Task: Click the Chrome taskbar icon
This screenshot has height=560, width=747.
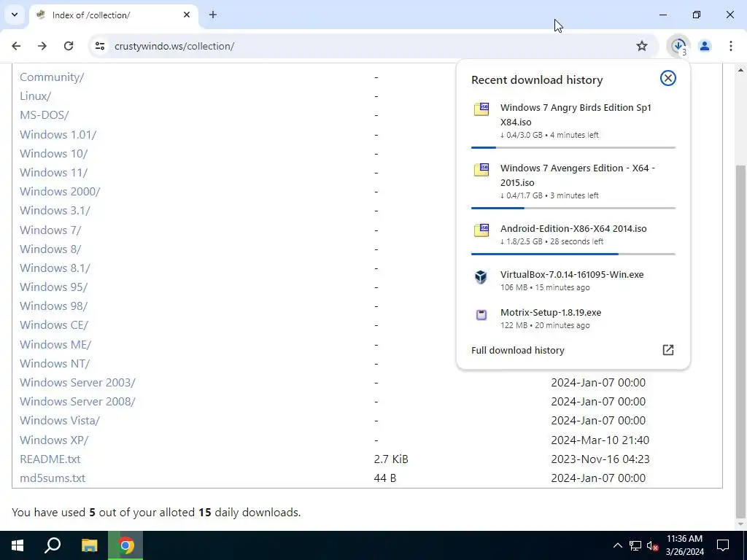Action: click(x=125, y=545)
